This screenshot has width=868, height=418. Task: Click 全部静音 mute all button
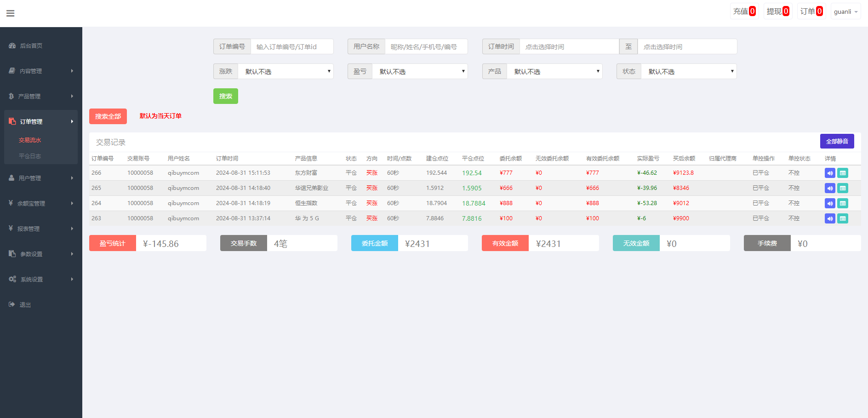(x=837, y=141)
